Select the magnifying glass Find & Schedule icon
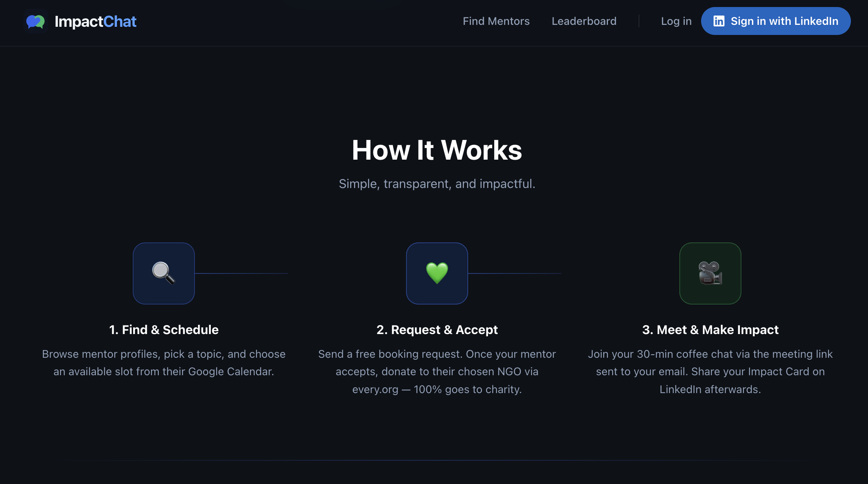 click(163, 273)
